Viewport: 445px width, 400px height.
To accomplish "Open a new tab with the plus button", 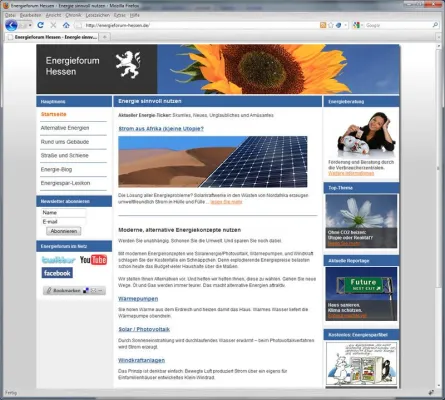I will (105, 37).
